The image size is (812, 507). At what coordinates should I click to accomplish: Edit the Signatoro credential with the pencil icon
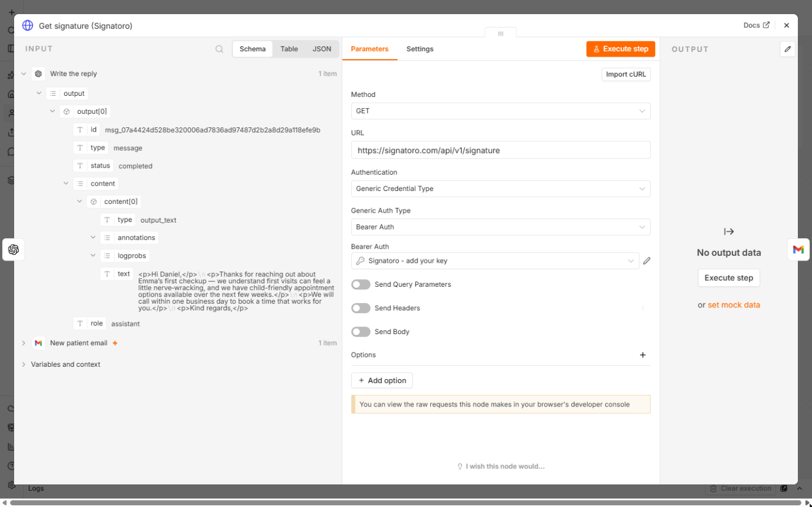point(647,261)
